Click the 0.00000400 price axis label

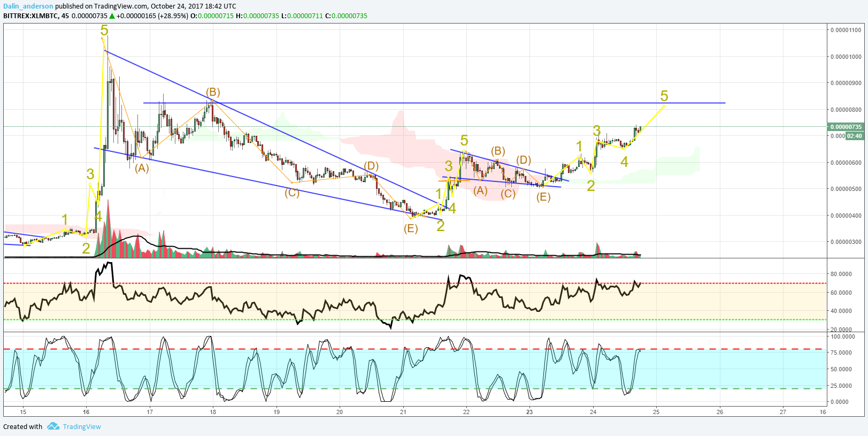[846, 216]
